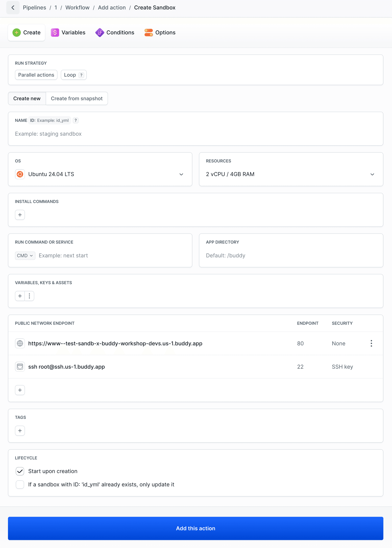The width and height of the screenshot is (392, 548).
Task: Expand the Resources dropdown showing 2 vCPU
Action: click(372, 174)
